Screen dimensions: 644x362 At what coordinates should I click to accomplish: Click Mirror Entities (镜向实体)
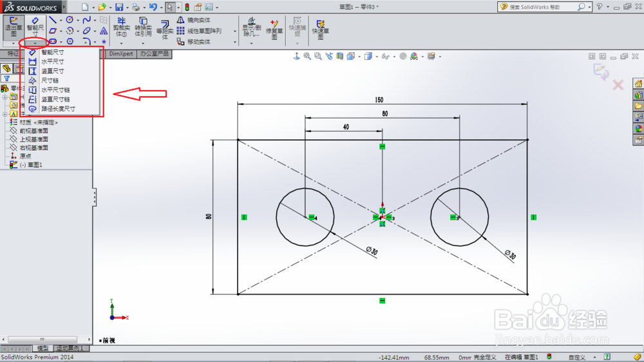click(194, 20)
